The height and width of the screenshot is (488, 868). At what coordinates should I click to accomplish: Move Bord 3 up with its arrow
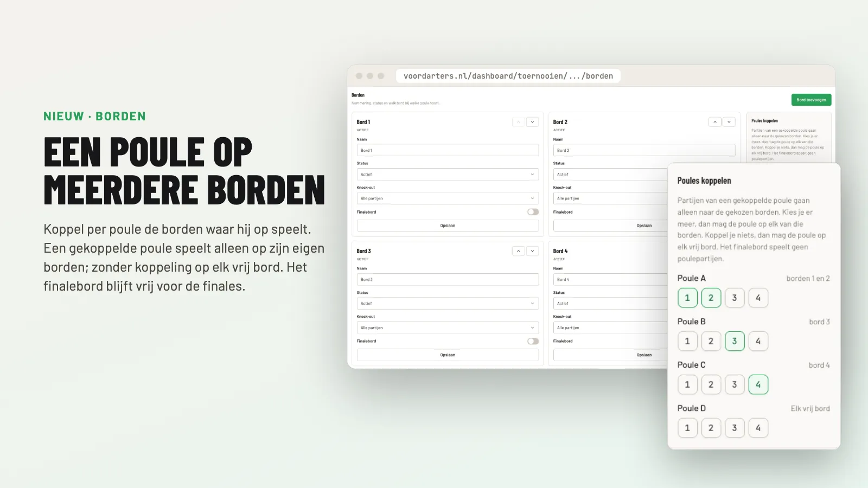coord(519,251)
